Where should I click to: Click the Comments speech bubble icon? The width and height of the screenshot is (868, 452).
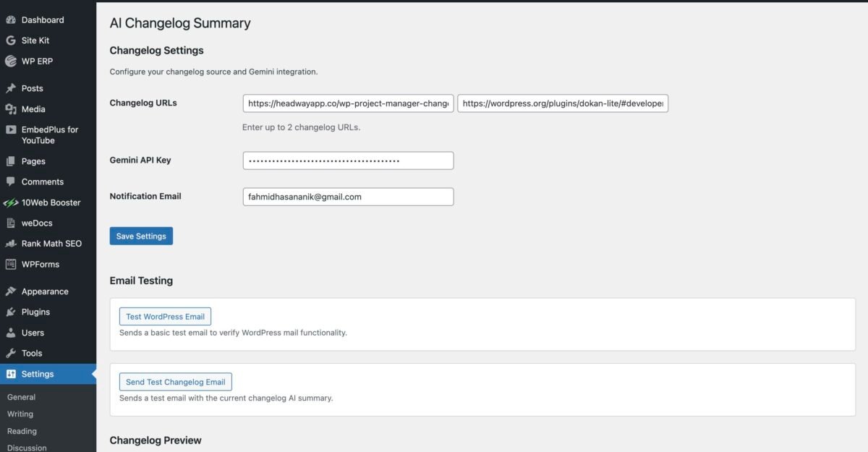click(11, 182)
